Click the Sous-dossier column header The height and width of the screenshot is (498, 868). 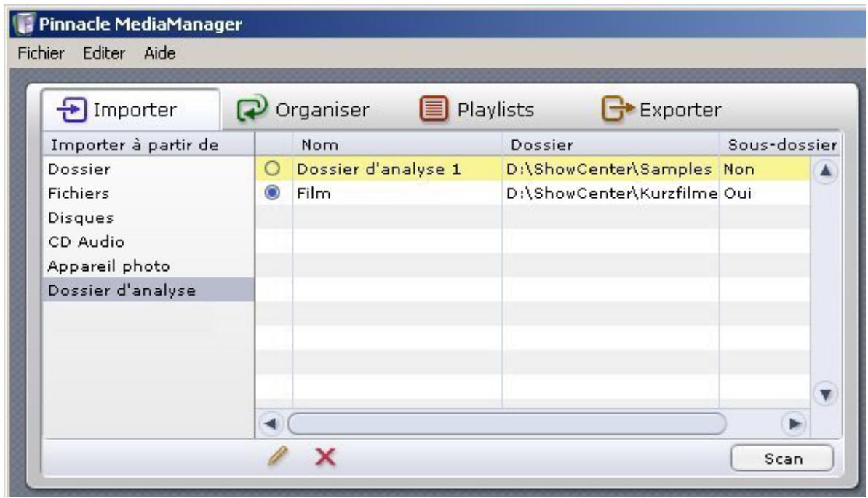781,145
